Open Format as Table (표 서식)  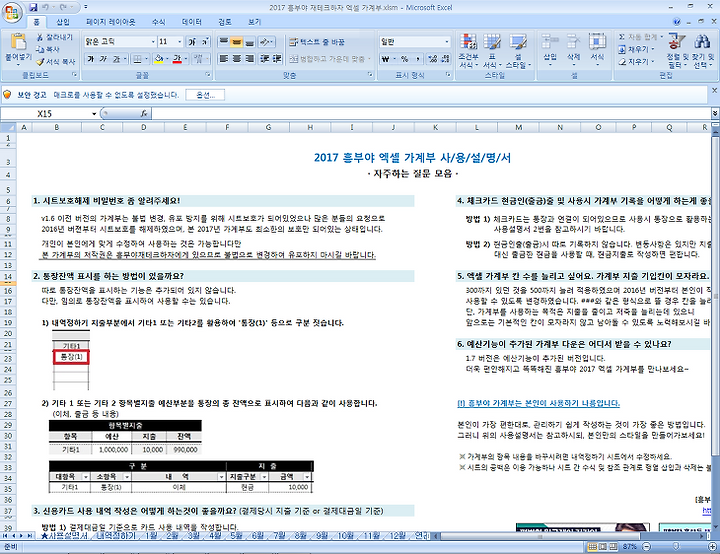(x=492, y=51)
